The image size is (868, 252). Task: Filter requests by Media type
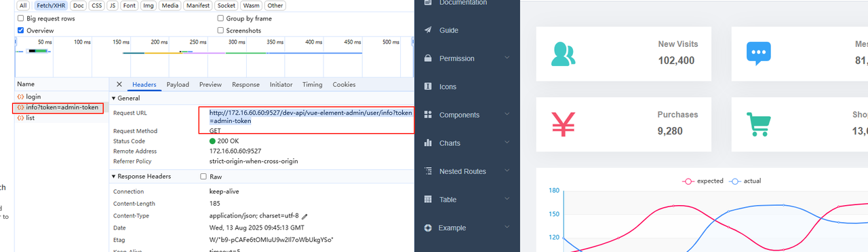[170, 5]
